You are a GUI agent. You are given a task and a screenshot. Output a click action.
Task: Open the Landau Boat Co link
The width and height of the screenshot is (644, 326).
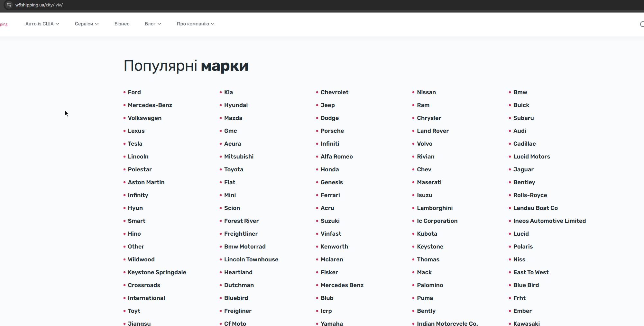(536, 208)
